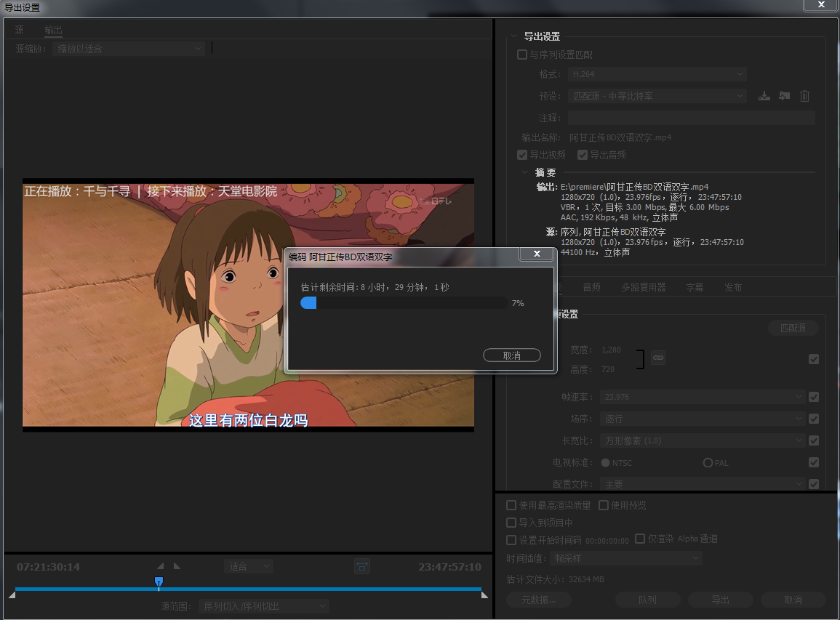
Task: Click the Match Source button
Action: click(793, 328)
